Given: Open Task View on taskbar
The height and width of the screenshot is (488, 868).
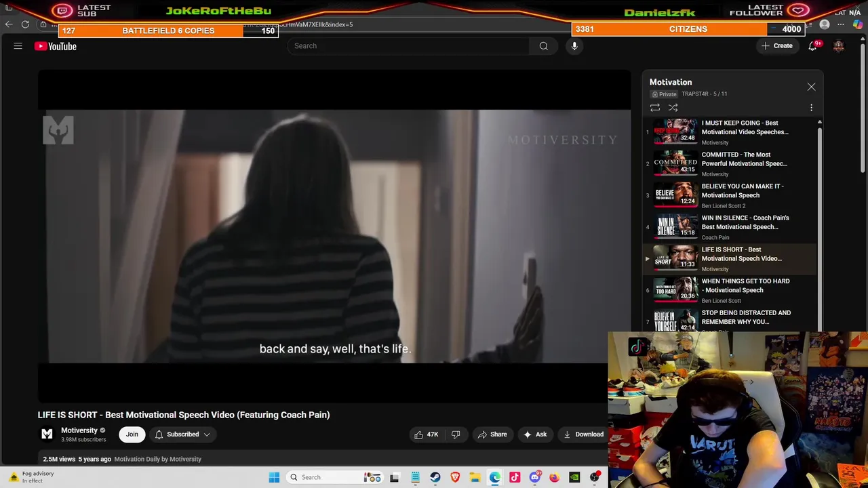Looking at the screenshot, I should pos(395,477).
